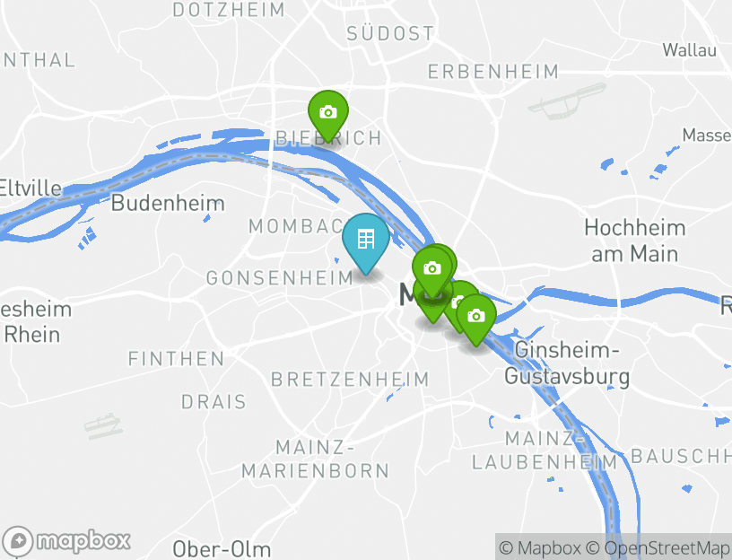
Task: Click the green camera marker near Biebrich
Action: pos(328,113)
